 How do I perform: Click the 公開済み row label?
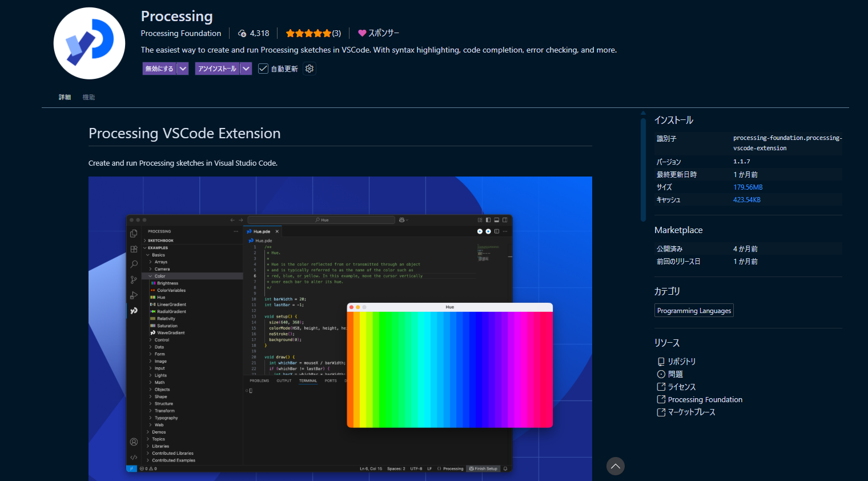pos(670,249)
